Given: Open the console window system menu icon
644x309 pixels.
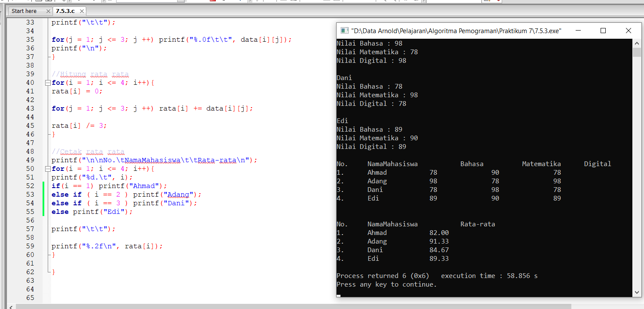Looking at the screenshot, I should pyautogui.click(x=344, y=31).
